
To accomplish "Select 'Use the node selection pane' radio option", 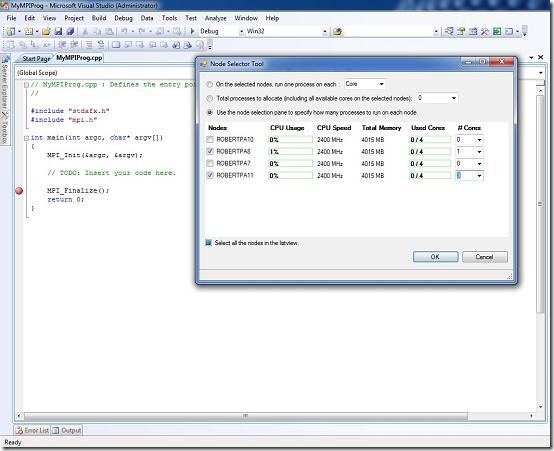I will click(210, 112).
